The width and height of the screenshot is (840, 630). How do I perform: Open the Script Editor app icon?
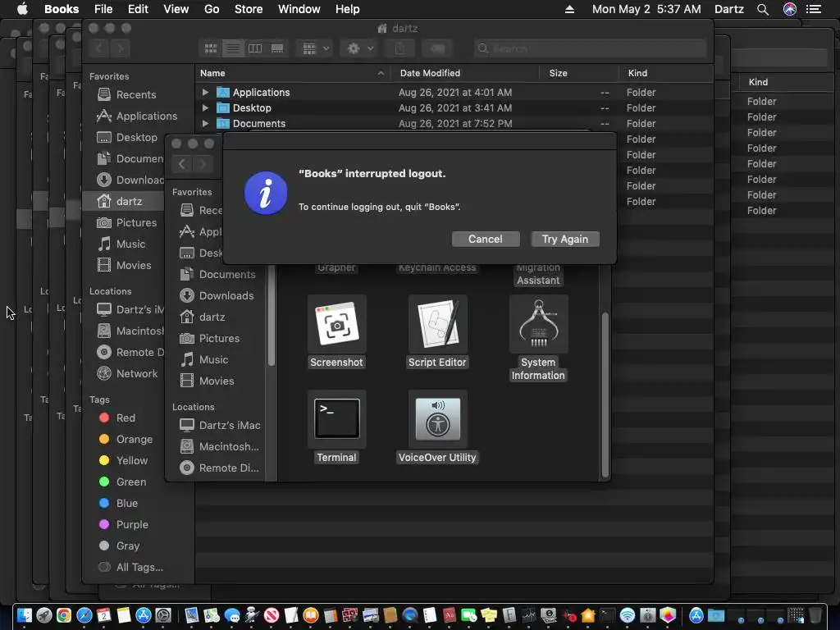[438, 324]
